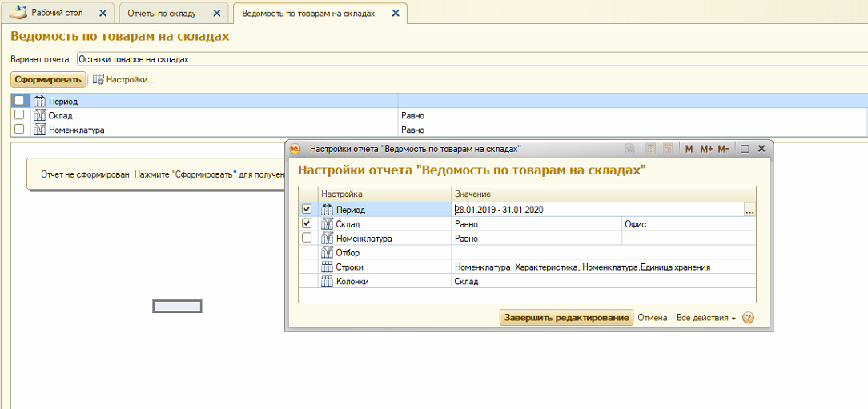This screenshot has width=868, height=409.
Task: Click the Сформировать button
Action: coord(48,80)
